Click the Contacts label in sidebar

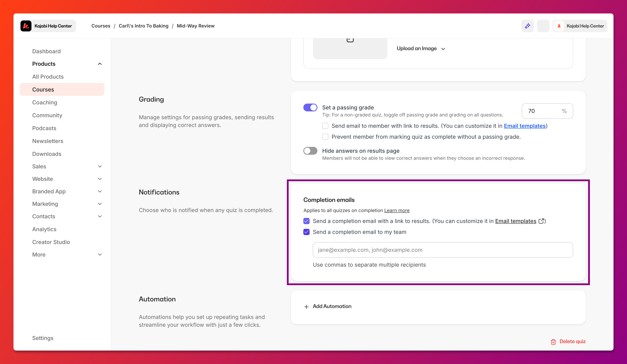click(44, 216)
